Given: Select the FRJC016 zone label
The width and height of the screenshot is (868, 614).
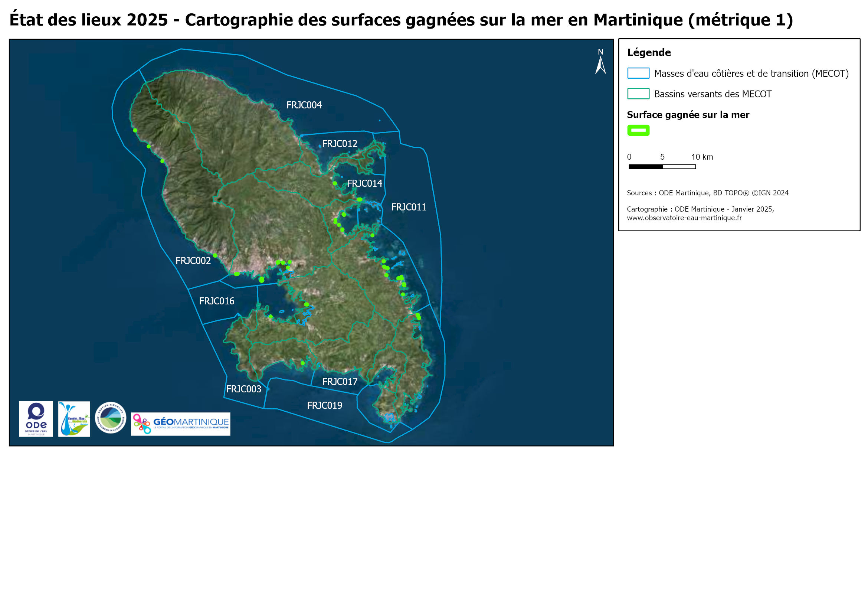Looking at the screenshot, I should (217, 301).
